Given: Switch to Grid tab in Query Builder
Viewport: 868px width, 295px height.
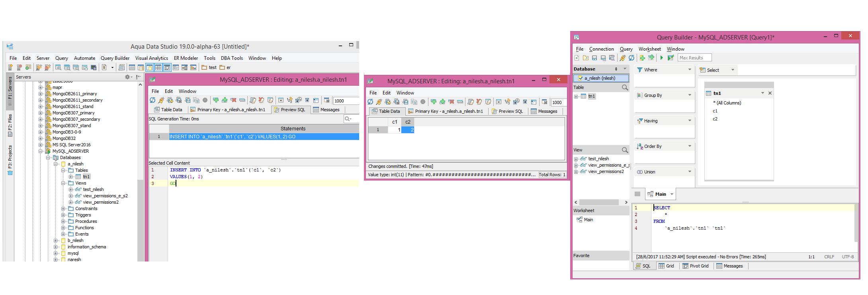Looking at the screenshot, I should (x=666, y=266).
